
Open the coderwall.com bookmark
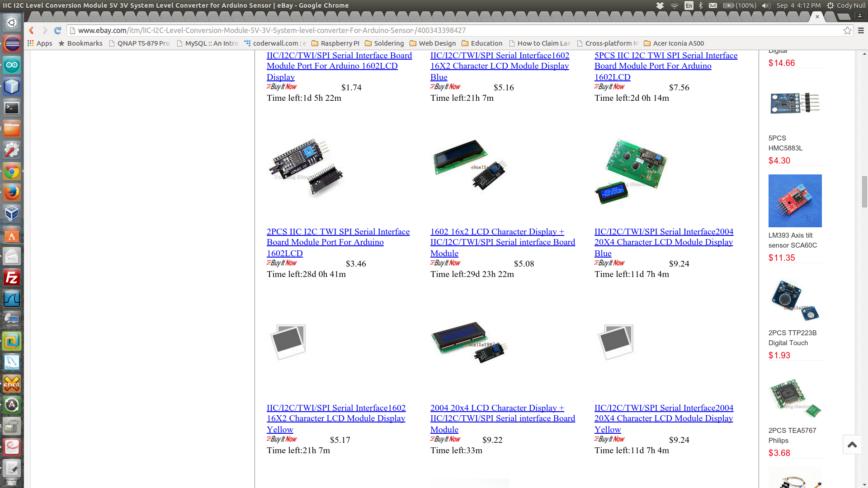pyautogui.click(x=275, y=43)
